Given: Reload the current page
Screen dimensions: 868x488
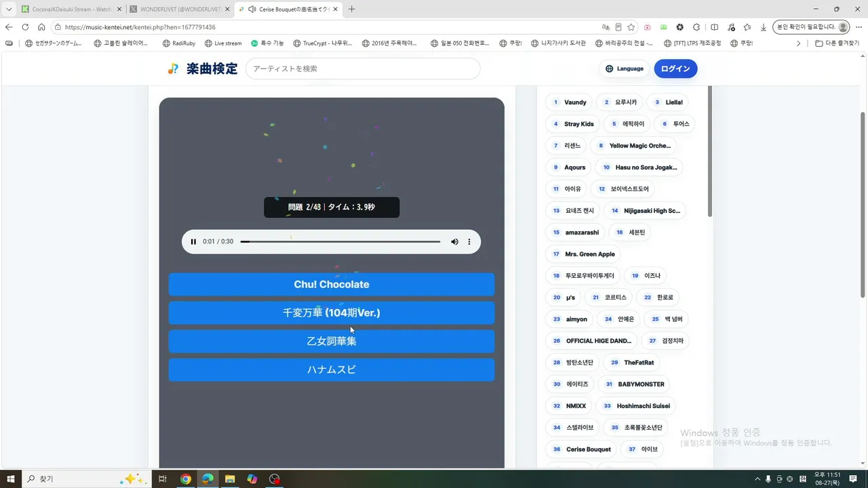Looking at the screenshot, I should coord(25,27).
